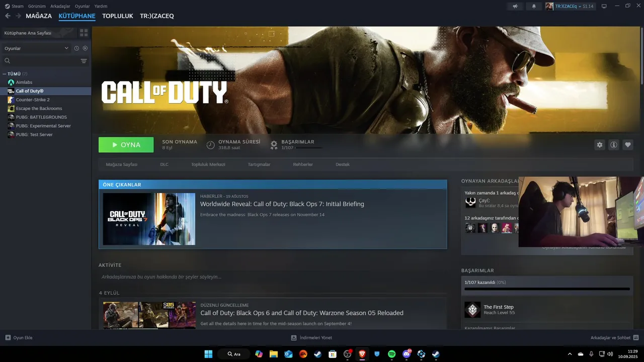This screenshot has width=644, height=362.
Task: Open Copilot from taskbar
Action: coord(259,354)
